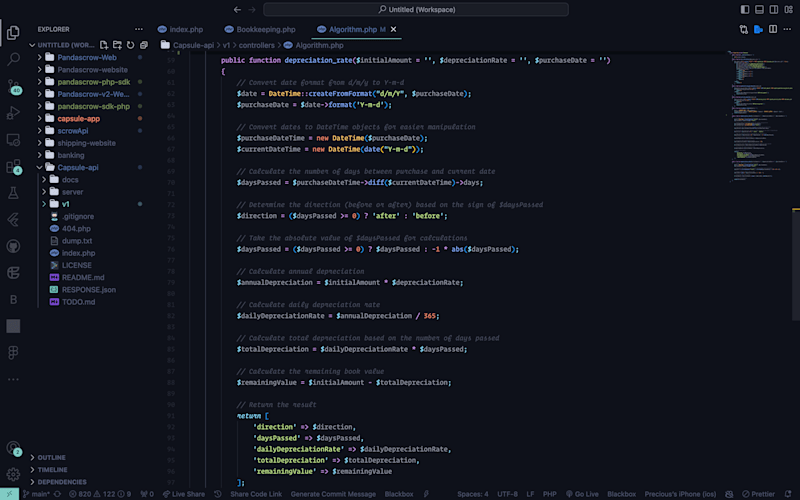Open the remote window indicator in status bar
The height and width of the screenshot is (500, 800).
[9, 494]
